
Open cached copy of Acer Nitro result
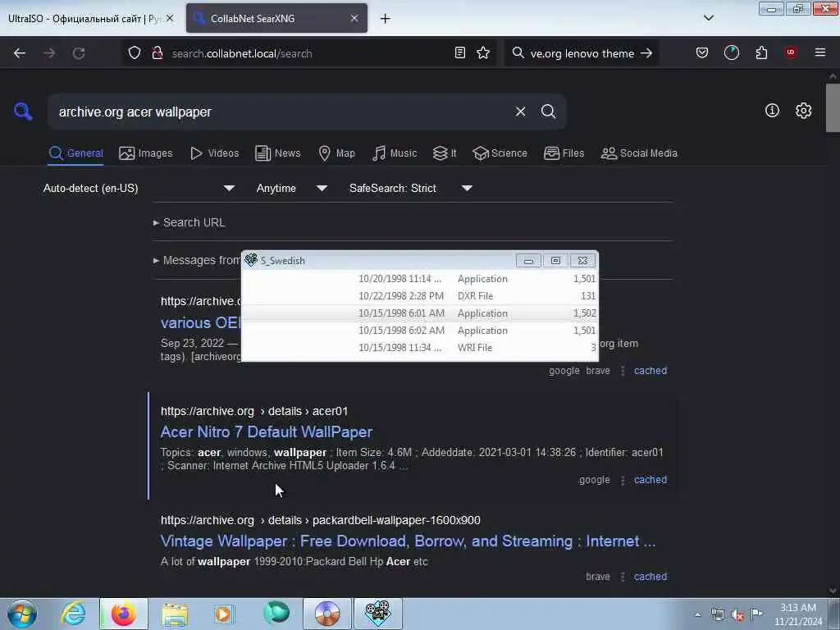651,479
